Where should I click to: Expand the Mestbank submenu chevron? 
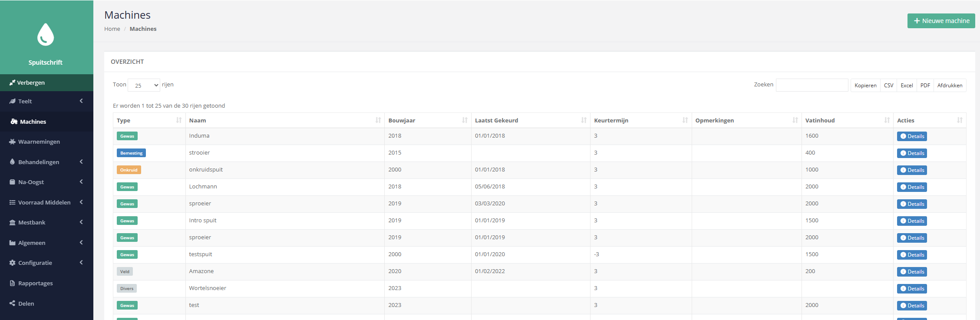tap(81, 222)
